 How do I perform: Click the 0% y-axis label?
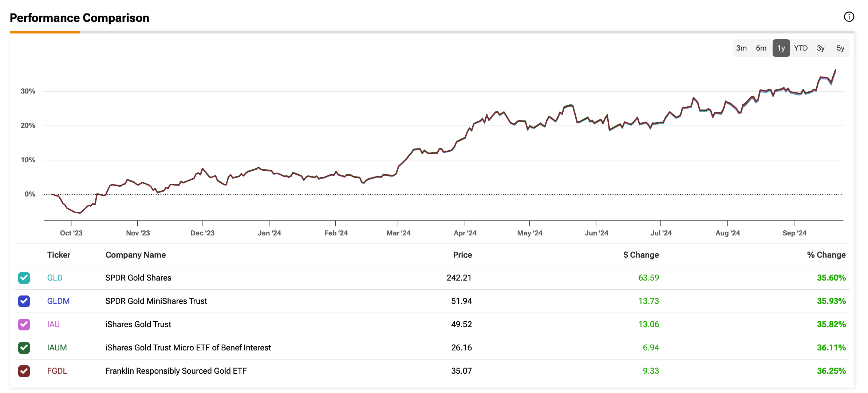[x=30, y=194]
